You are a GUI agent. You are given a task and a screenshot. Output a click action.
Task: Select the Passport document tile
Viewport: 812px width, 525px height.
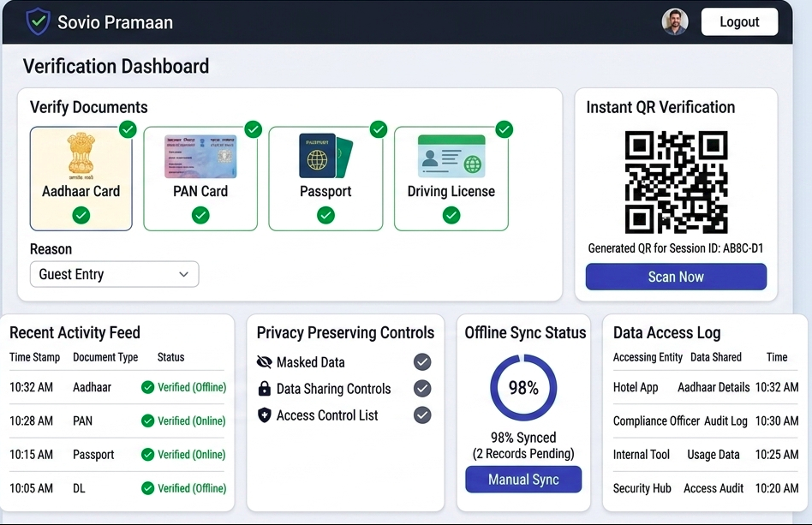[325, 179]
